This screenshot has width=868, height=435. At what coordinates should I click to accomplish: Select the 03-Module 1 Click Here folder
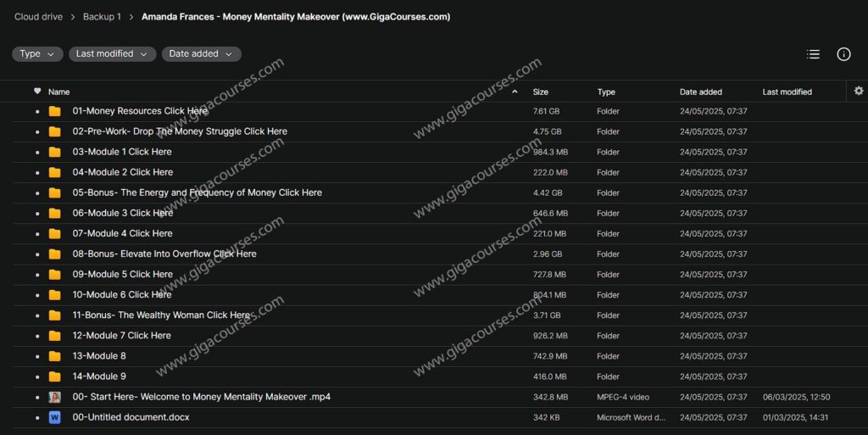click(122, 152)
